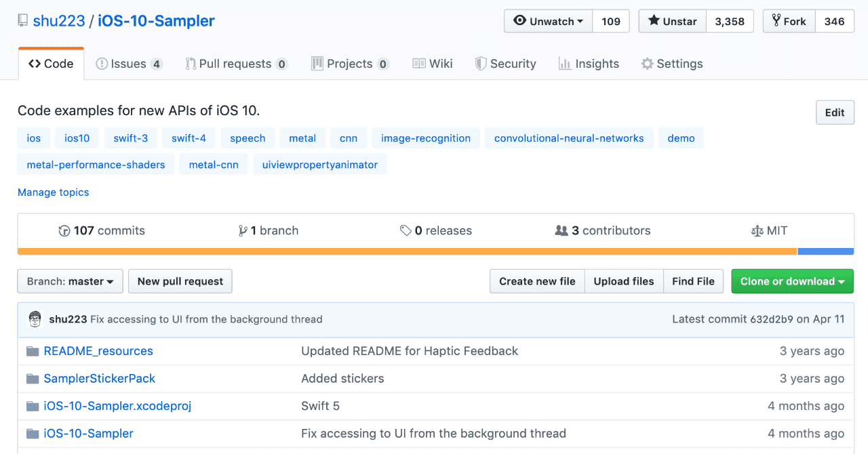Click the Manage topics link
868x454 pixels.
[54, 192]
